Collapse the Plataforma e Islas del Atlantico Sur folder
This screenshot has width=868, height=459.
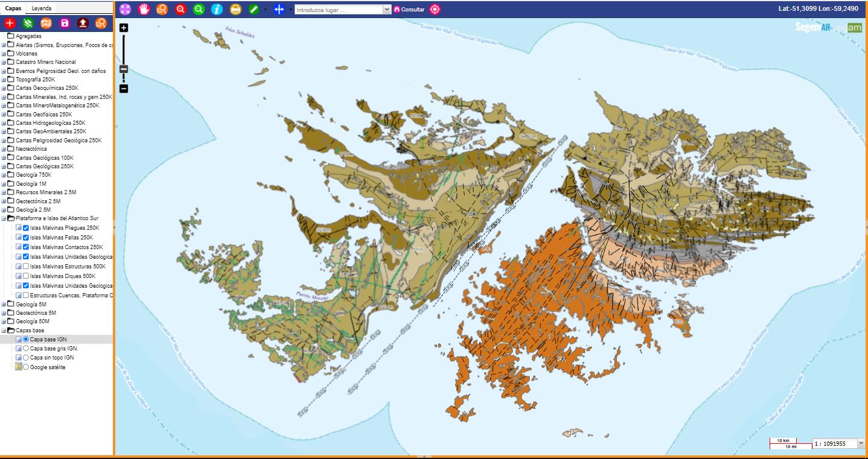[4, 218]
